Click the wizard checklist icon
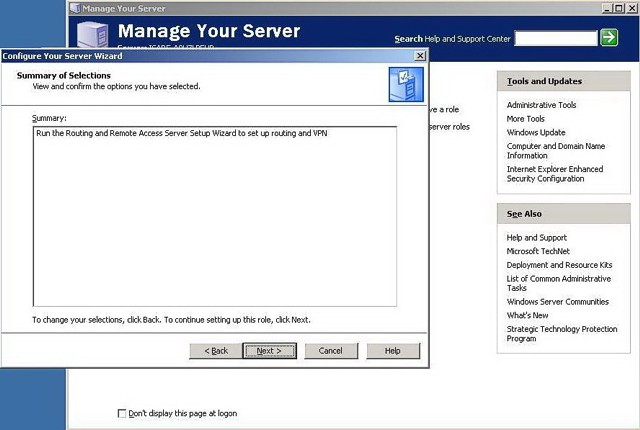Viewport: 640px width, 430px height. point(406,84)
